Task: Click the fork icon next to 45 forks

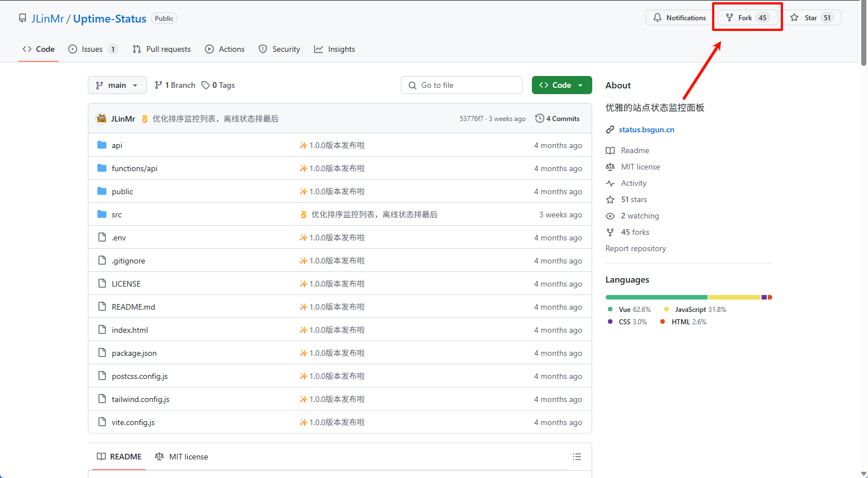Action: click(610, 232)
